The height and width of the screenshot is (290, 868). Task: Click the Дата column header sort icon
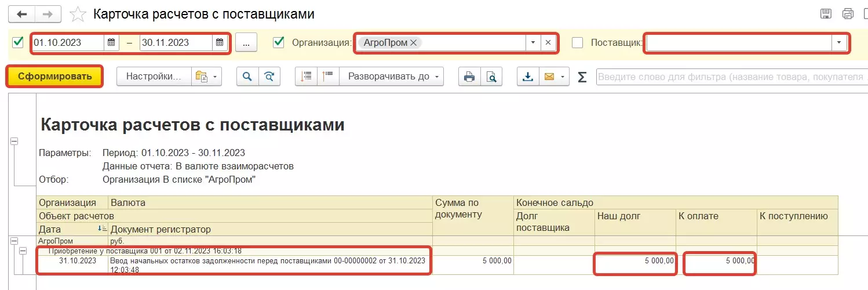pos(102,229)
